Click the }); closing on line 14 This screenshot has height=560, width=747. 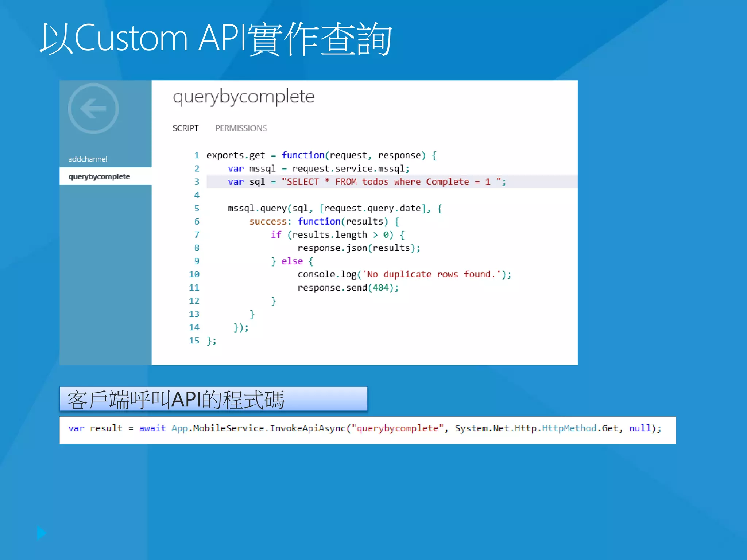pyautogui.click(x=241, y=327)
